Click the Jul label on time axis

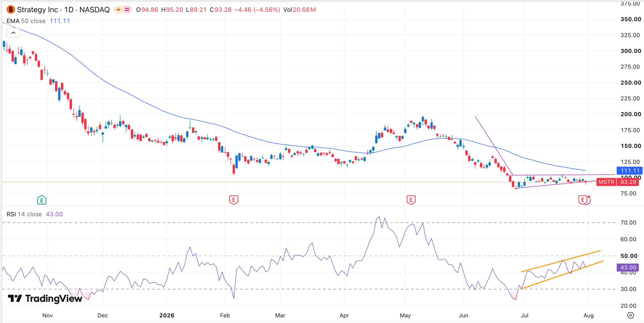(525, 315)
